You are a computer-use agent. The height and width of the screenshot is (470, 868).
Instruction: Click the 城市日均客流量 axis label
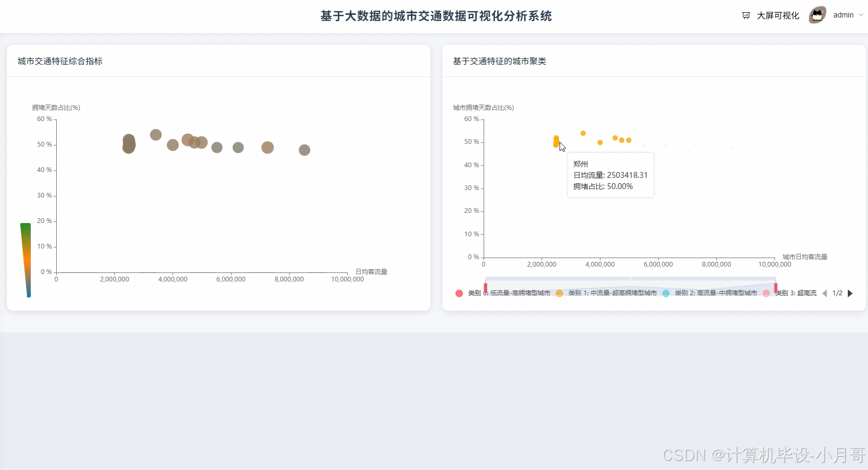805,257
